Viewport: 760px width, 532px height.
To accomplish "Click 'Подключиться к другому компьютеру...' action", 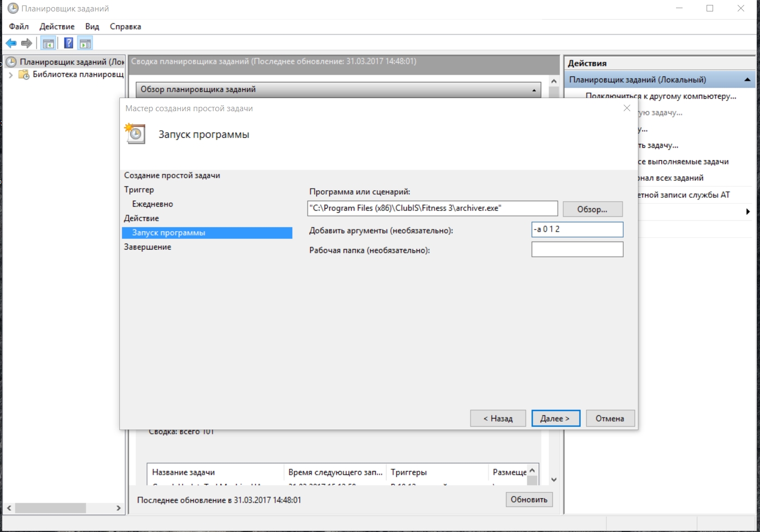I will click(x=661, y=96).
